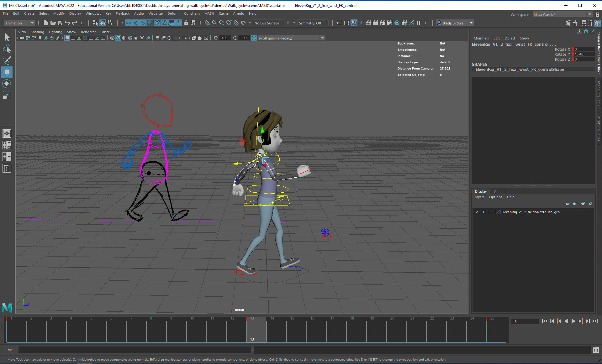The image size is (602, 364).
Task: Expand the sRGB gamma view transform dropdown
Action: (322, 38)
